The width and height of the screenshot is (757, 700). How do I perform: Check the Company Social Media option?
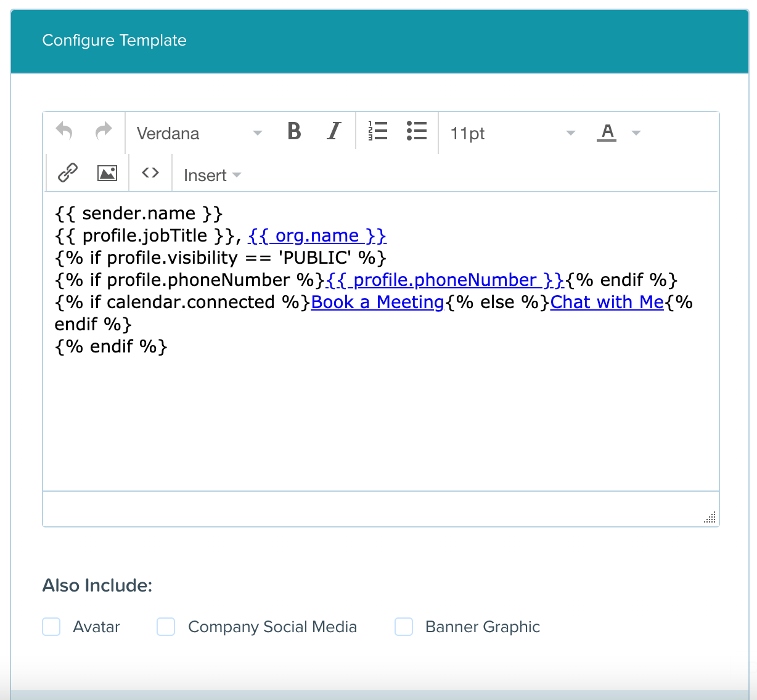click(166, 627)
